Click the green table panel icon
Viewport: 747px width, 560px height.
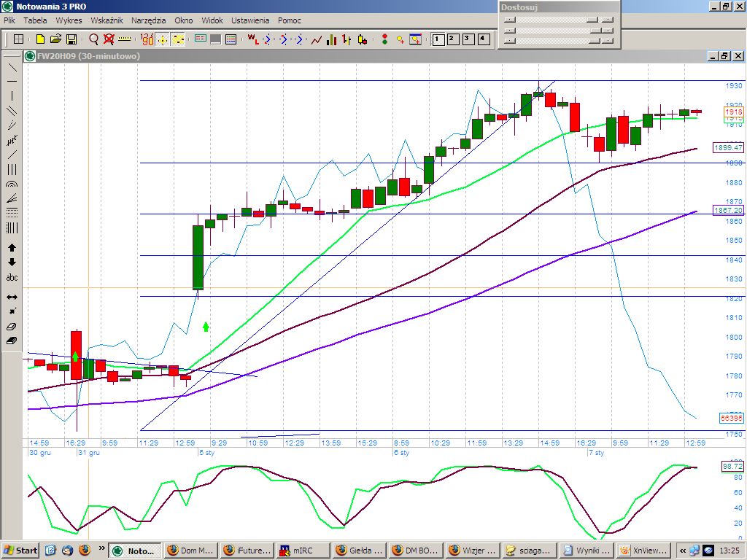[x=201, y=39]
